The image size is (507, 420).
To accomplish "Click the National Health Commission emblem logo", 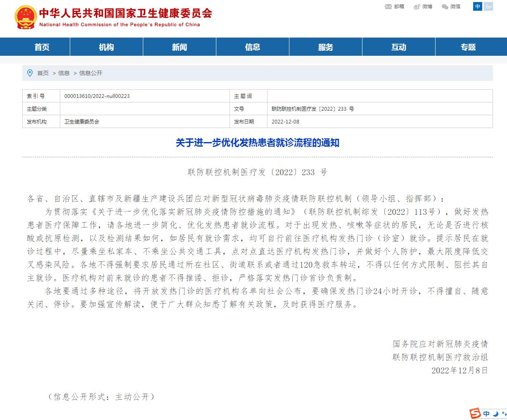I will (26, 18).
